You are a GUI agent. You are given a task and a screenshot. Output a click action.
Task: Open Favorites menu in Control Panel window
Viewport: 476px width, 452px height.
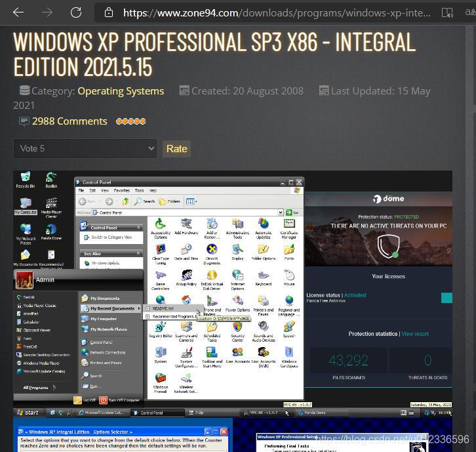(122, 190)
